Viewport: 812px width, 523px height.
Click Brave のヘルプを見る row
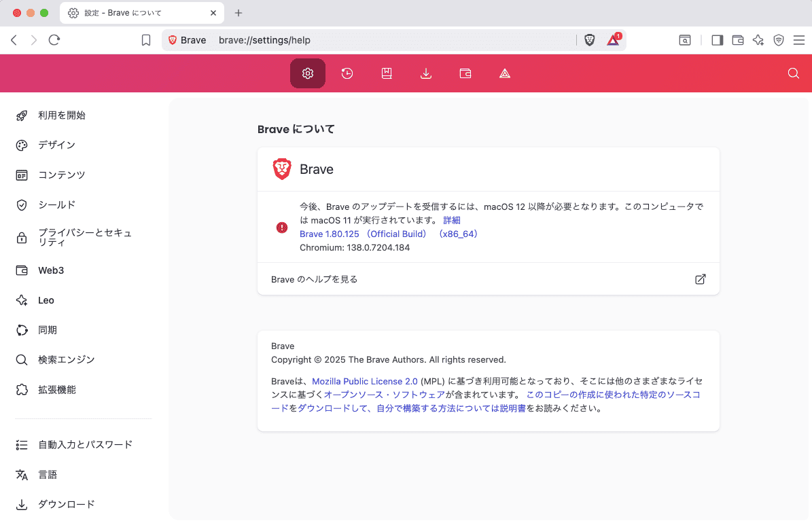[x=489, y=279]
